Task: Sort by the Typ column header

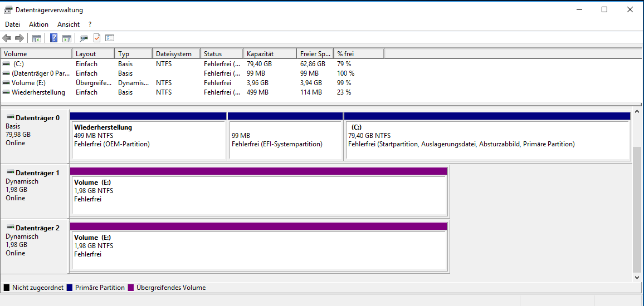Action: (x=134, y=54)
